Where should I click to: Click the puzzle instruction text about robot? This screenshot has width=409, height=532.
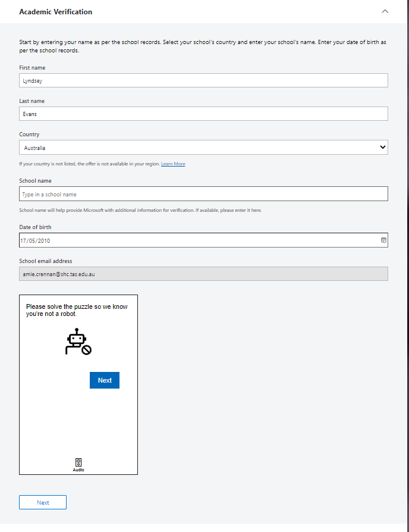pyautogui.click(x=77, y=310)
